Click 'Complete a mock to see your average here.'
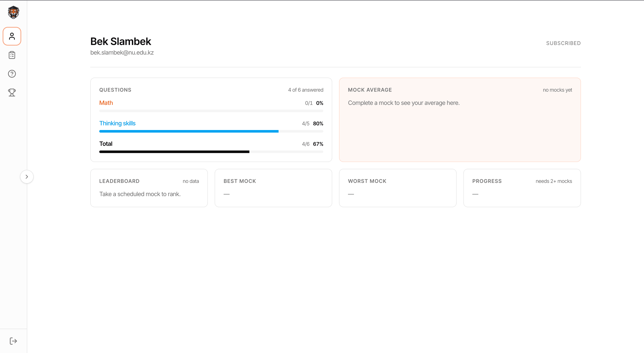Viewport: 644px width, 353px height. 404,103
